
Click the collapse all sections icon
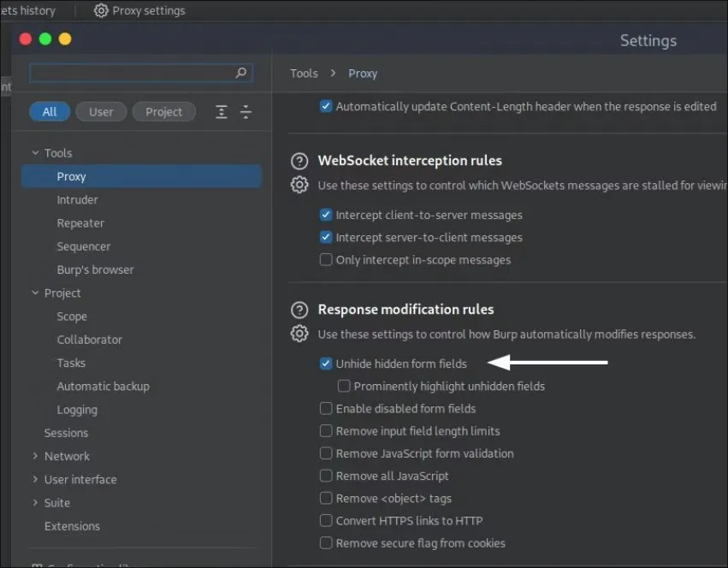246,112
